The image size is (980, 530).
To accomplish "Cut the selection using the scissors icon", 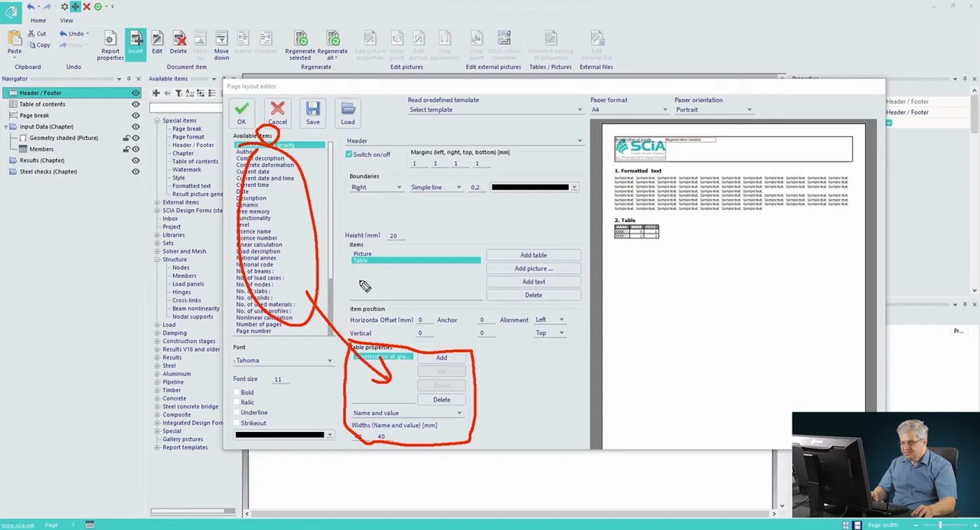I will click(x=37, y=34).
